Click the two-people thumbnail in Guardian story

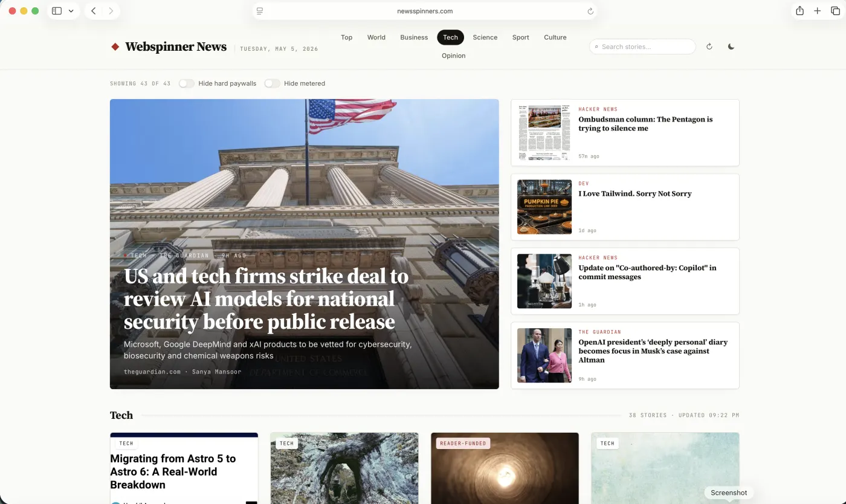pyautogui.click(x=544, y=355)
